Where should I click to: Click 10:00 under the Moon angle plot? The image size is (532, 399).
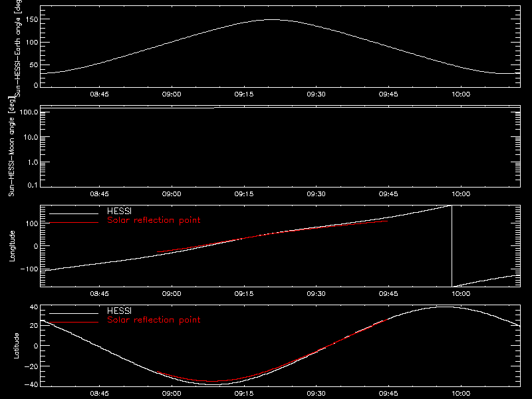pos(461,194)
